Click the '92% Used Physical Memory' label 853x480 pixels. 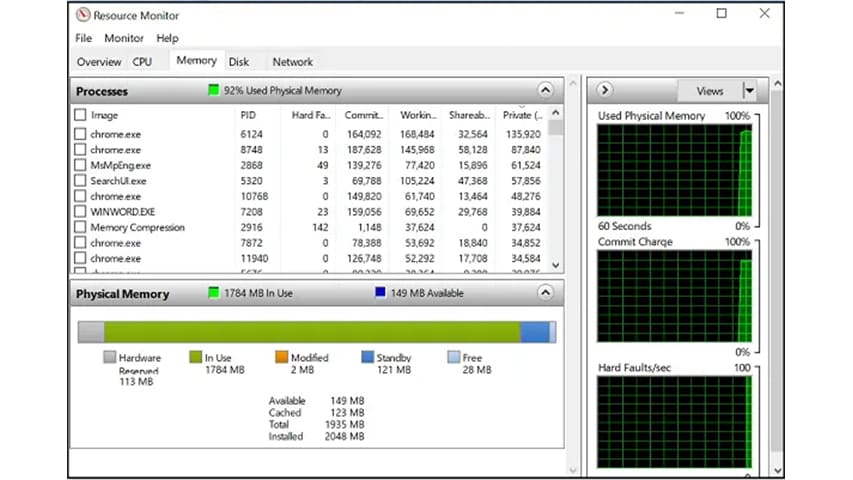coord(282,90)
